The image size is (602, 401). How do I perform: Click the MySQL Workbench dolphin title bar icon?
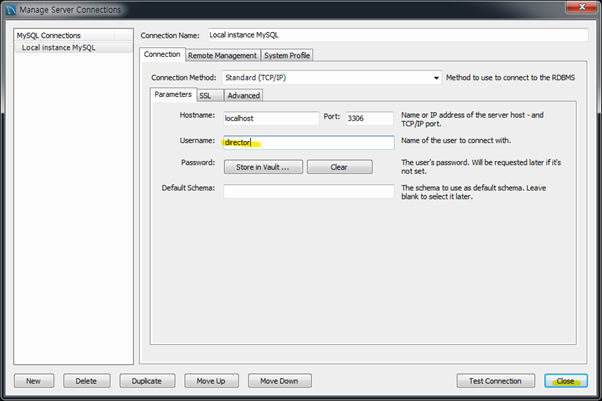pyautogui.click(x=11, y=10)
